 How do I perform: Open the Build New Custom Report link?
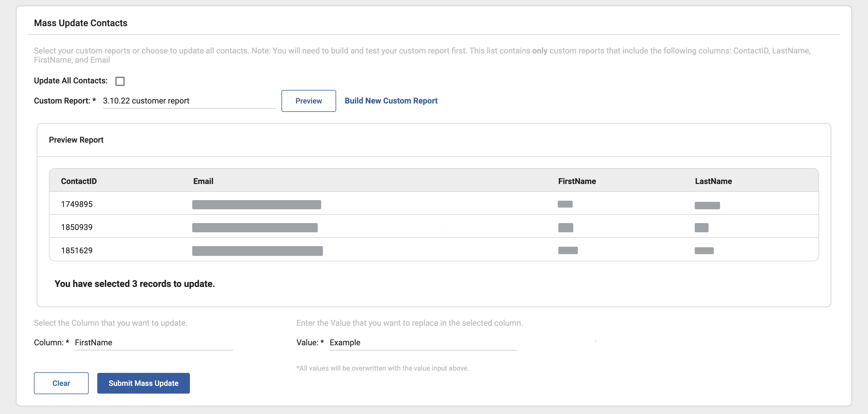[x=391, y=101]
